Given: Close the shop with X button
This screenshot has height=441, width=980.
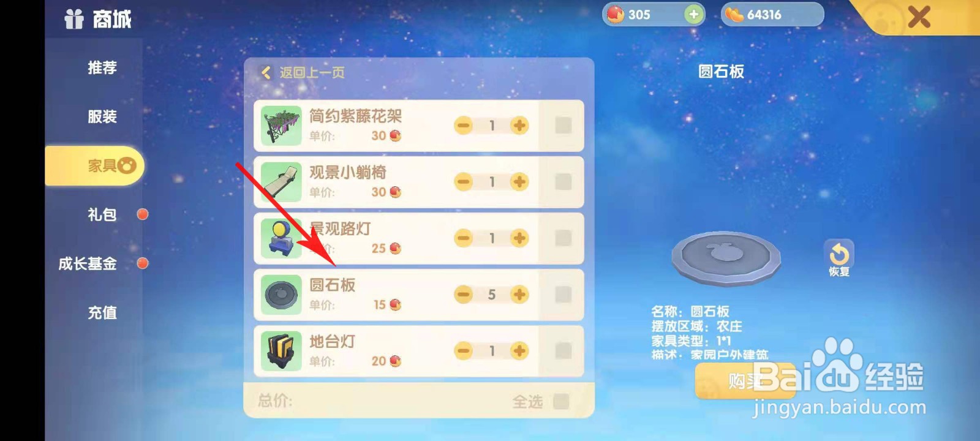Looking at the screenshot, I should tap(919, 17).
